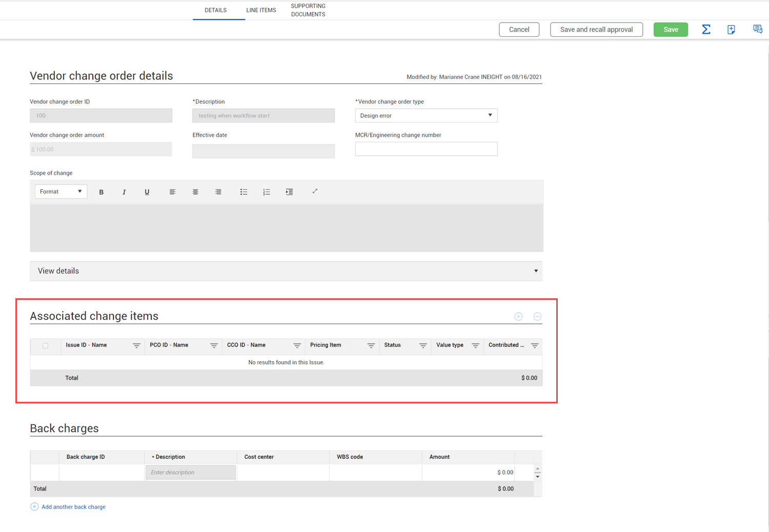This screenshot has height=532, width=769.
Task: Toggle select-all checkbox in Associated change items
Action: click(46, 346)
